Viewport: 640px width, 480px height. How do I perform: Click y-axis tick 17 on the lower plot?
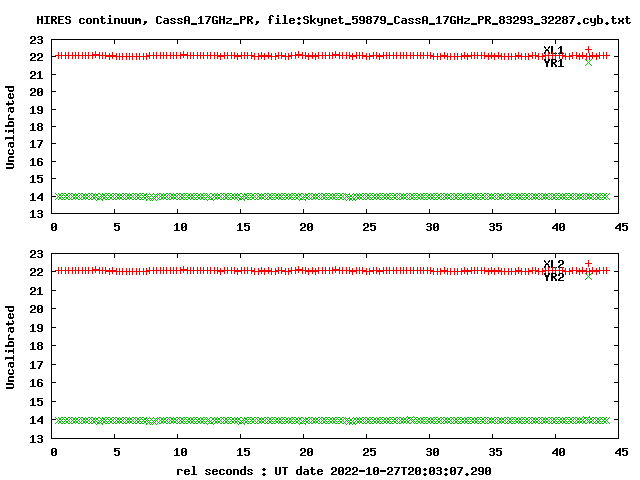[x=36, y=365]
